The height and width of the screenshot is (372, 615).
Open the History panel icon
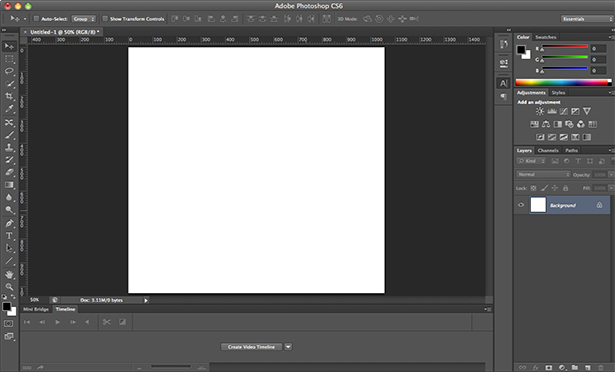pyautogui.click(x=504, y=44)
